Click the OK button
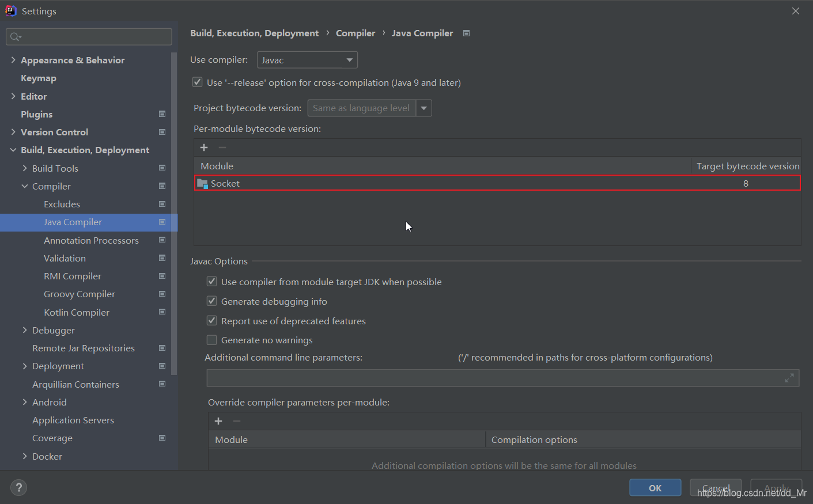This screenshot has height=504, width=813. (655, 488)
